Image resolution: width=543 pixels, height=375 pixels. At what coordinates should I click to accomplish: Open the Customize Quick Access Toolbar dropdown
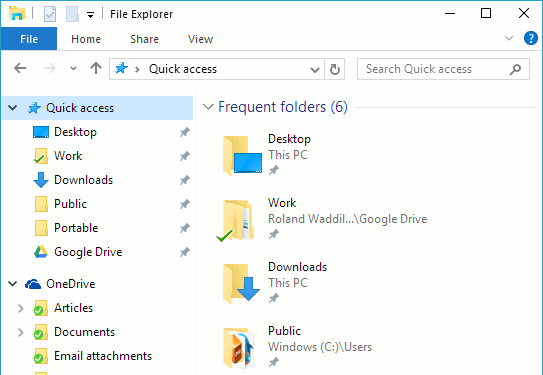(x=90, y=15)
